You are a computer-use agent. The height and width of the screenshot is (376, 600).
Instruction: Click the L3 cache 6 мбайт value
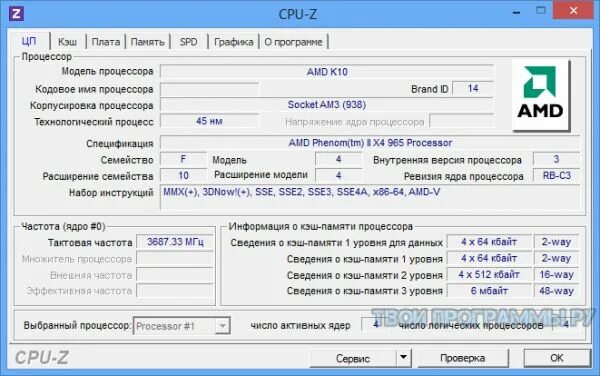(x=489, y=291)
